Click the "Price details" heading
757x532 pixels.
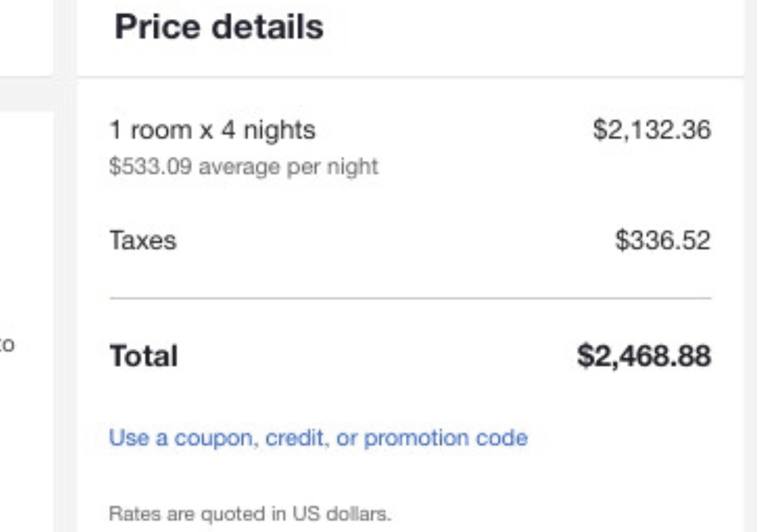[219, 27]
